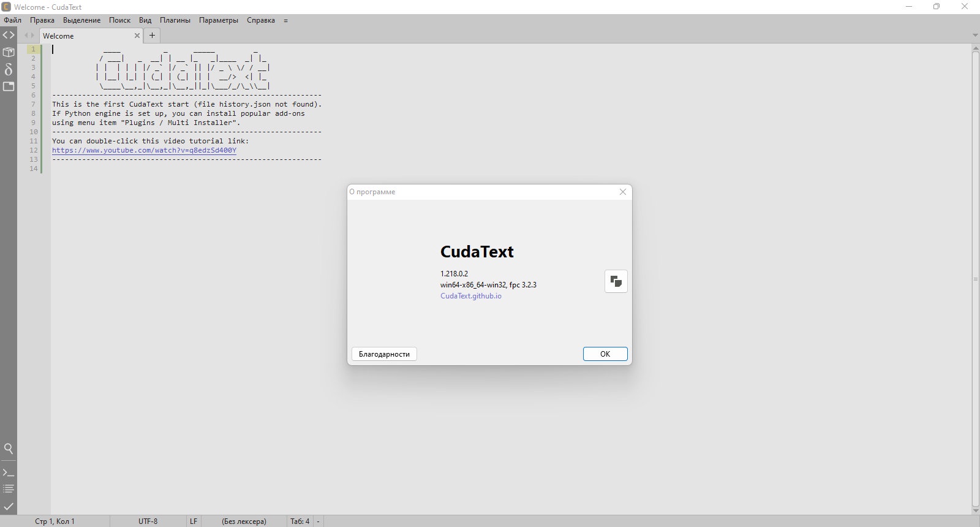Click the 'CudaText' heading in About dialog
Screen dimensions: 980x527
pos(477,252)
